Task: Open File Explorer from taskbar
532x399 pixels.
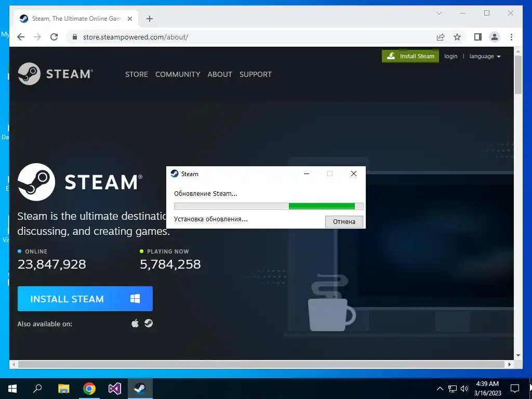Action: pos(63,389)
